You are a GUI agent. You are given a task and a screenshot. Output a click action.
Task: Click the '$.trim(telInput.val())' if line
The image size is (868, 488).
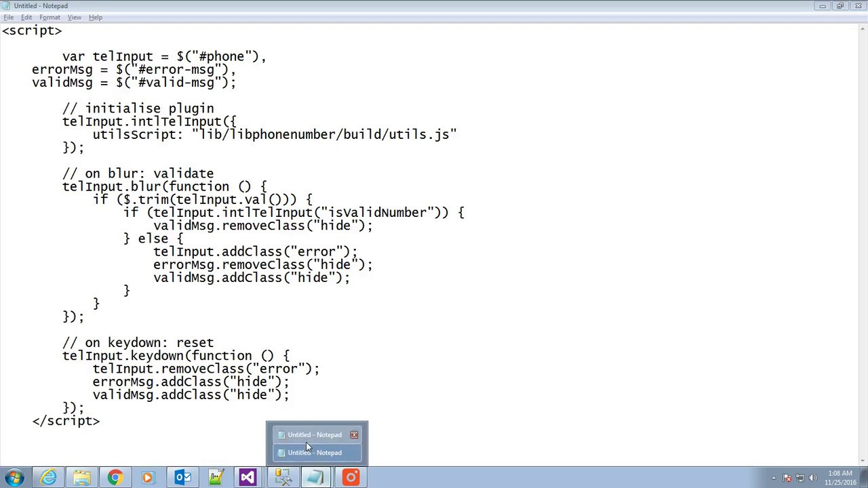point(202,200)
